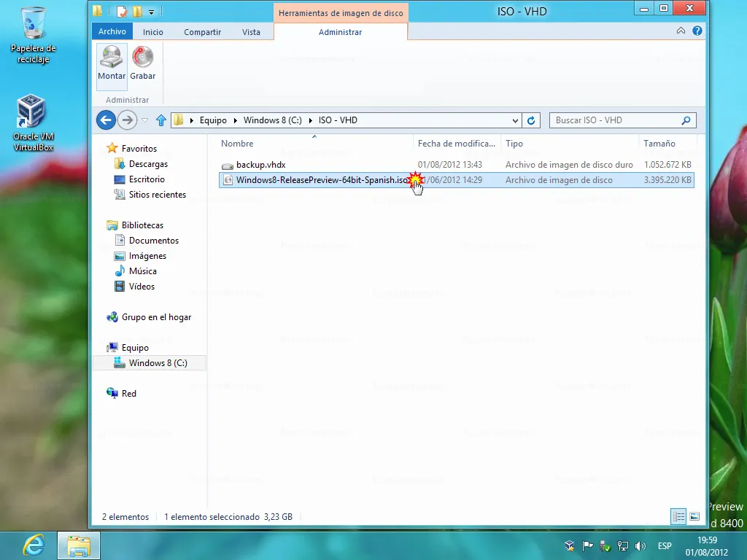Viewport: 747px width, 560px height.
Task: Open Internet Explorer from the taskbar
Action: [34, 545]
